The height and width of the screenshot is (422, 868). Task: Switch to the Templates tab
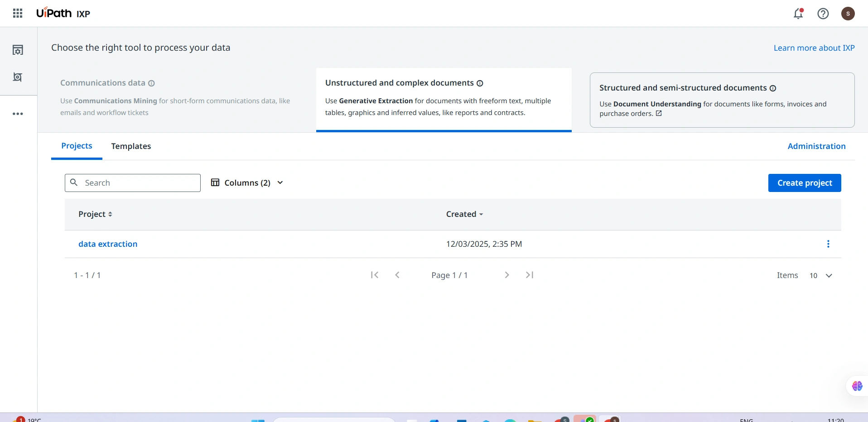pyautogui.click(x=131, y=146)
